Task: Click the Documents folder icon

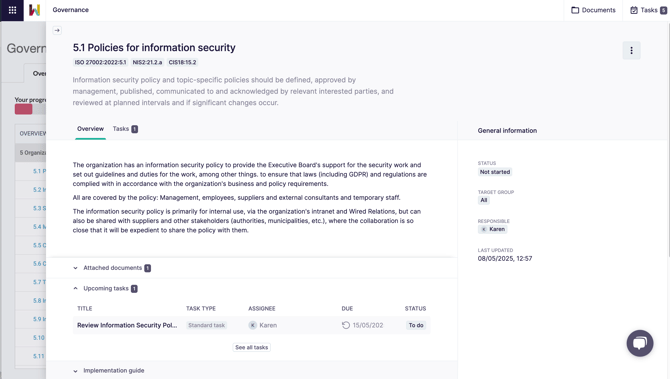Action: pos(575,10)
